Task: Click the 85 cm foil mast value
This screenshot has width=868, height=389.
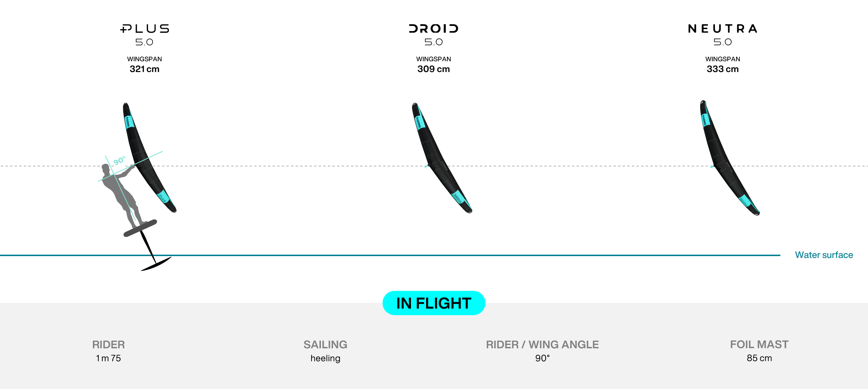Action: pyautogui.click(x=759, y=358)
